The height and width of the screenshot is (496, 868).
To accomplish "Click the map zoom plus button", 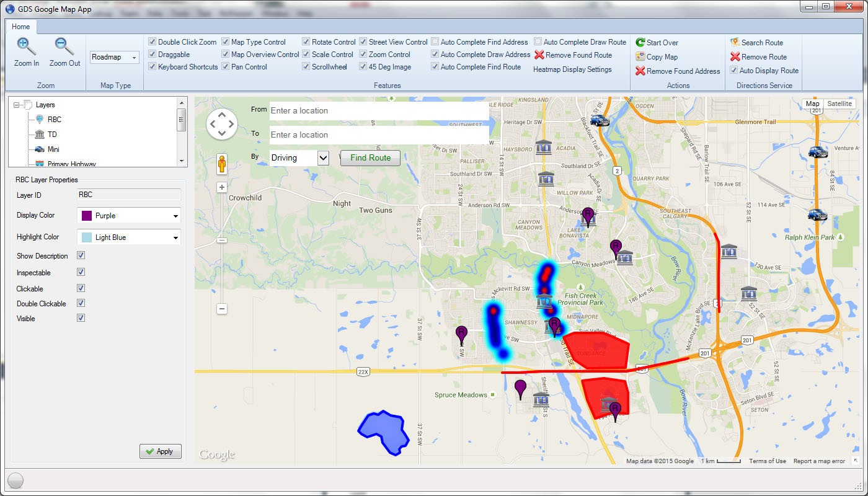I will click(x=222, y=187).
